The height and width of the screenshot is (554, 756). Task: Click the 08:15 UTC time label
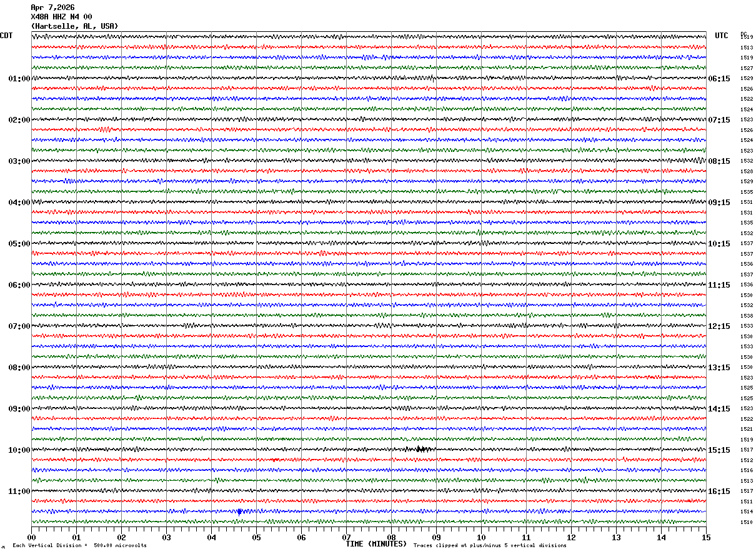coord(719,161)
